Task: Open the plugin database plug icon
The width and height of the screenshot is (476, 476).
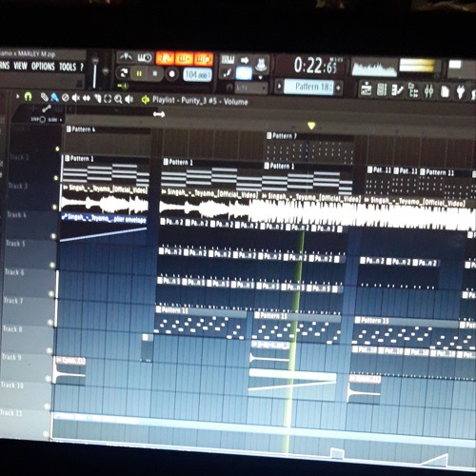Action: point(460,92)
